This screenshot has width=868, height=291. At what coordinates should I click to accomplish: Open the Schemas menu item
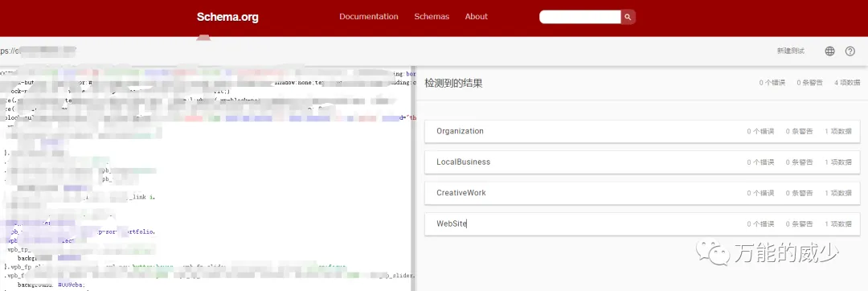point(432,17)
